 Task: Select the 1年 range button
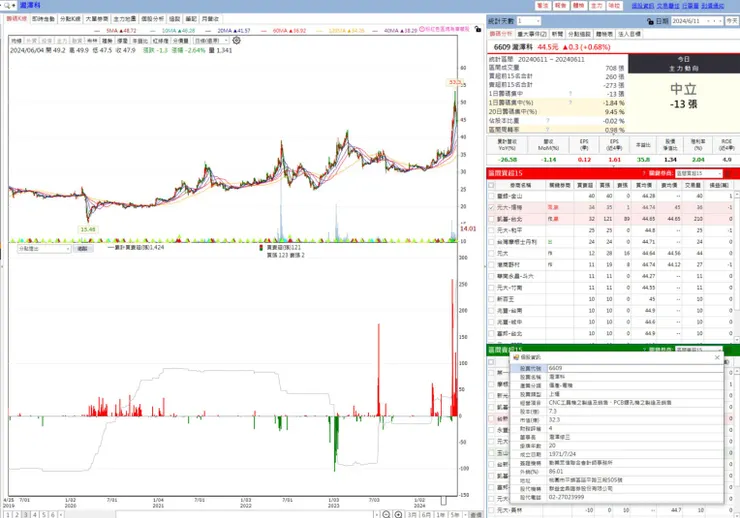click(440, 515)
